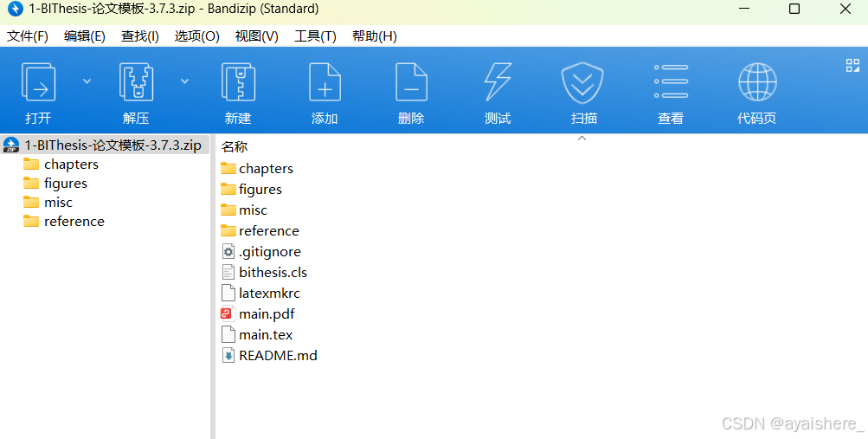Open the 工具(T) menu
Screen dimensions: 868x439
coord(316,36)
